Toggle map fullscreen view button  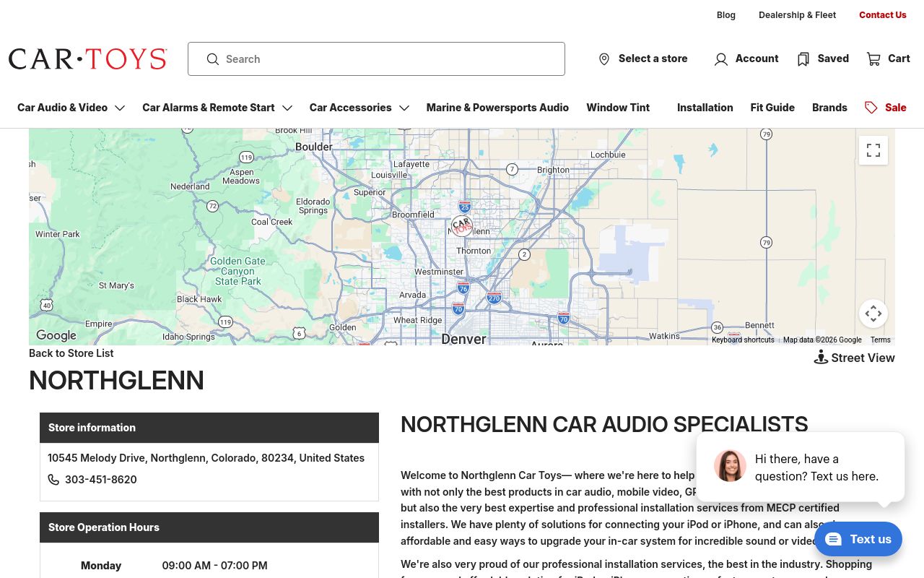click(x=873, y=150)
